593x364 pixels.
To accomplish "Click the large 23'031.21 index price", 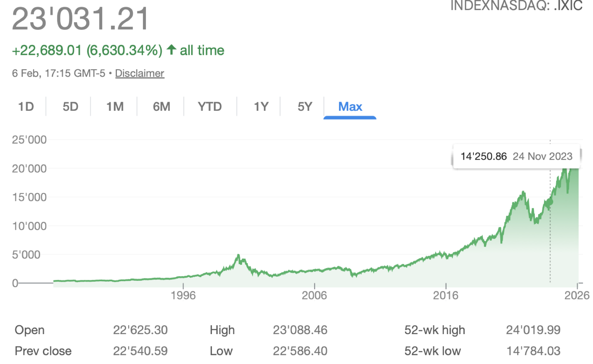I will click(x=80, y=18).
